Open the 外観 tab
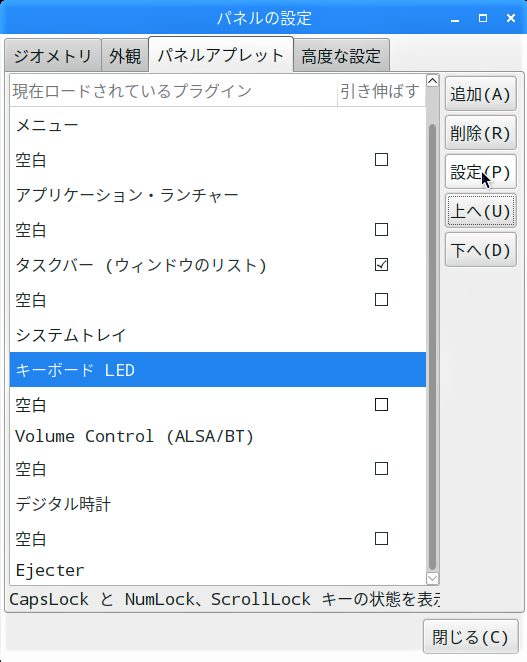The width and height of the screenshot is (527, 662). tap(125, 56)
